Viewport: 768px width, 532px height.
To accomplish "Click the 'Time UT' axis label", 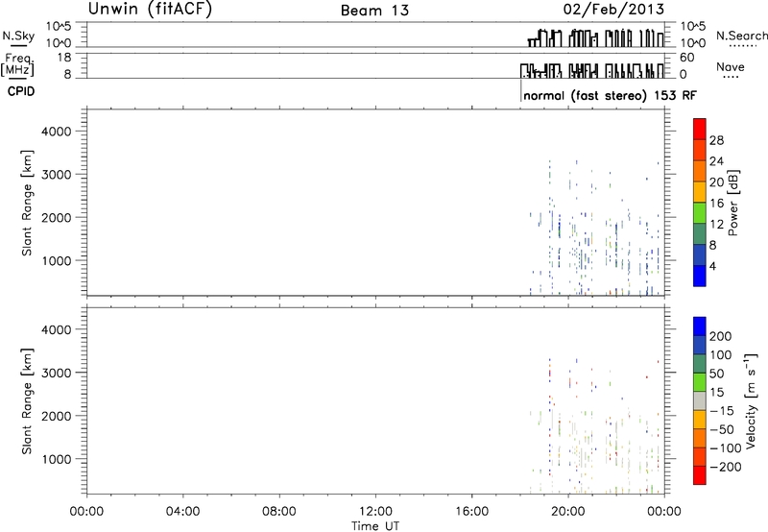I will (x=375, y=526).
